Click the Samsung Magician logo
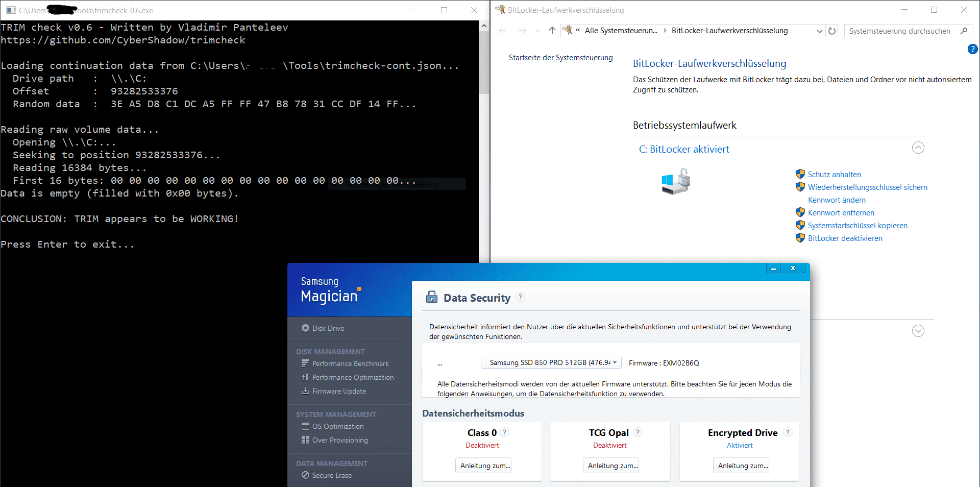 coord(331,290)
